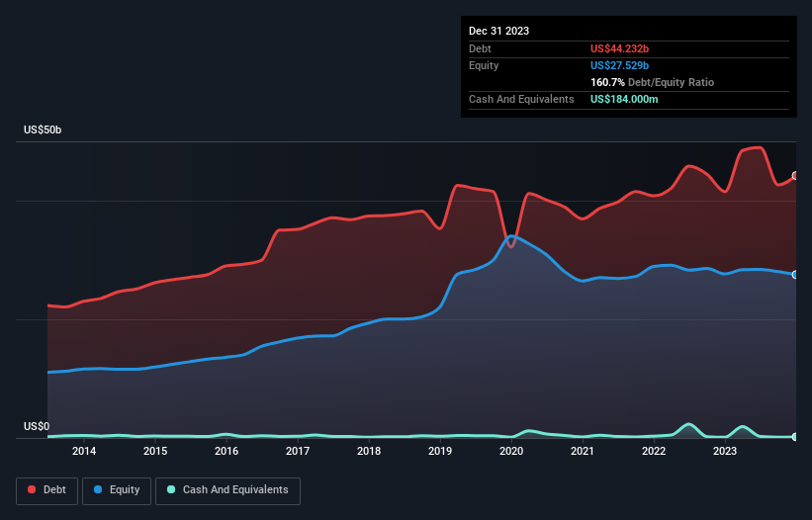The image size is (812, 520).
Task: Toggle the Debt legend button
Action: pos(47,490)
